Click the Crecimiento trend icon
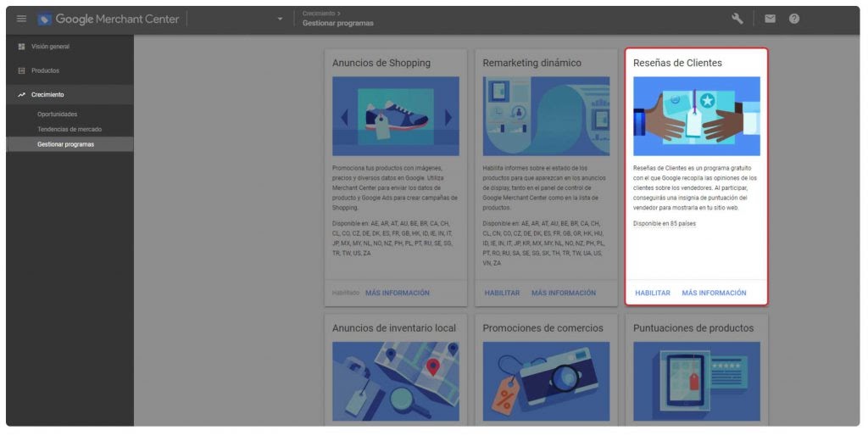This screenshot has width=868, height=436. pyautogui.click(x=21, y=95)
